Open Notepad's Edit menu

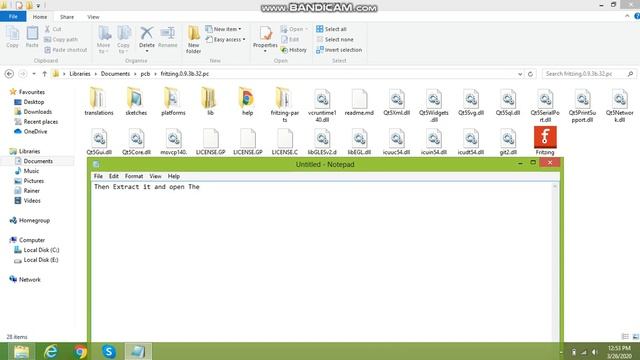click(x=113, y=176)
